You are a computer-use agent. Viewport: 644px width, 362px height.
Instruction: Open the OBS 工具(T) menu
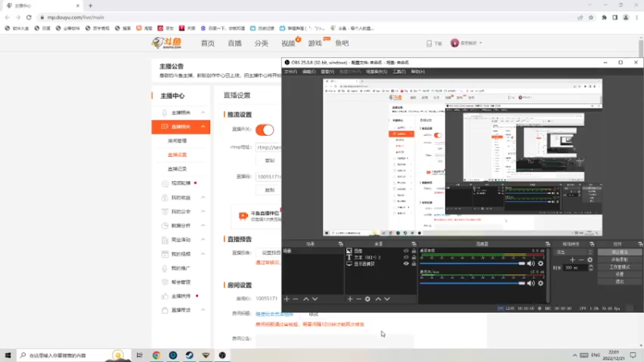pos(399,72)
